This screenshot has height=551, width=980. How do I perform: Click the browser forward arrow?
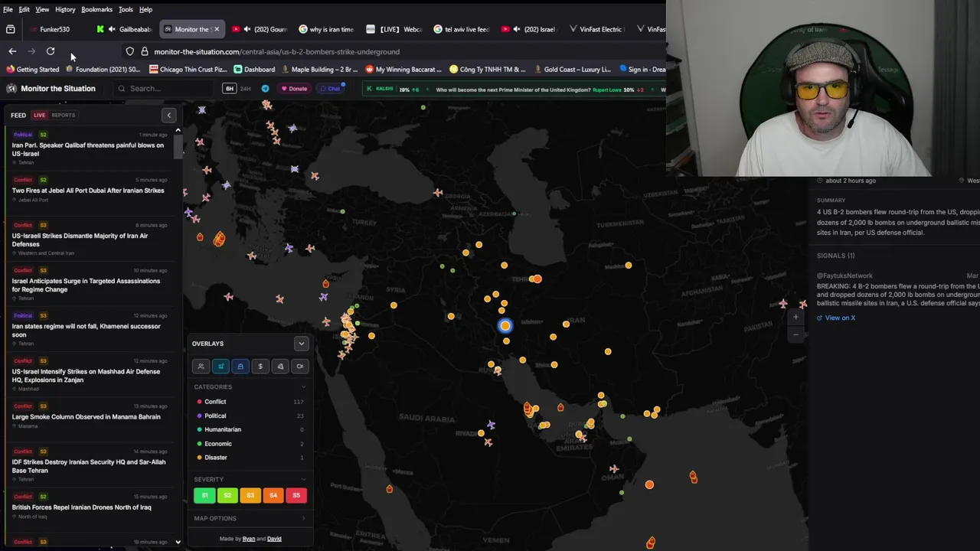tap(31, 51)
